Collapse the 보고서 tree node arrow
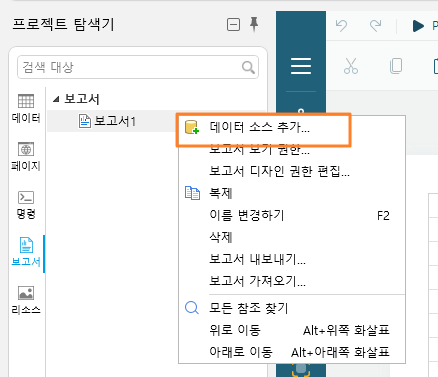438x377 pixels. (x=56, y=99)
